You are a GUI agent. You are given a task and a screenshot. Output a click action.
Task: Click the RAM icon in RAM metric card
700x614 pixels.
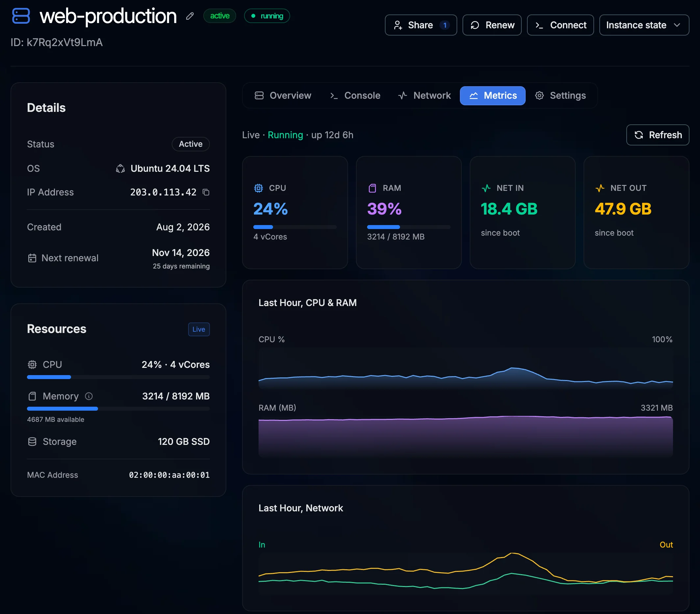coord(372,188)
